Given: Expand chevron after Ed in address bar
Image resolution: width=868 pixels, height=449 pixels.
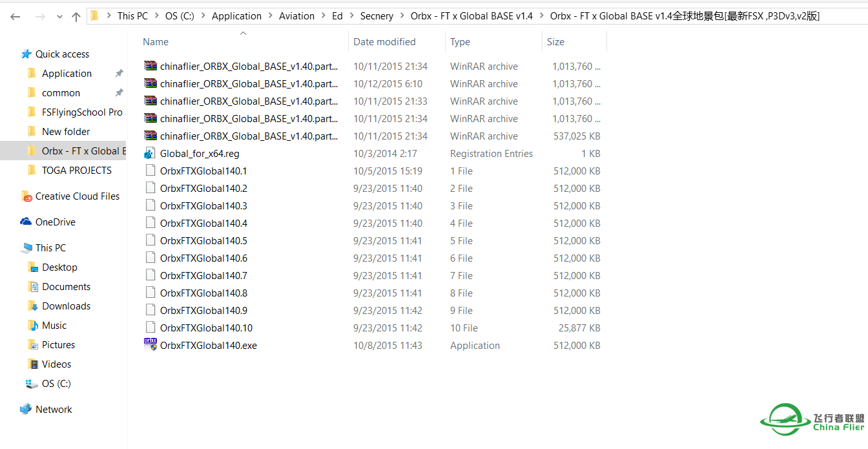Looking at the screenshot, I should coord(351,16).
